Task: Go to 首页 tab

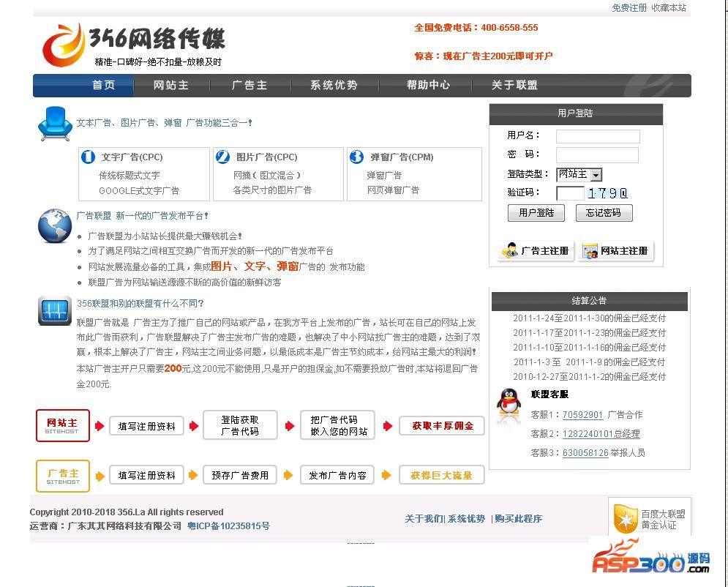Action: tap(103, 86)
